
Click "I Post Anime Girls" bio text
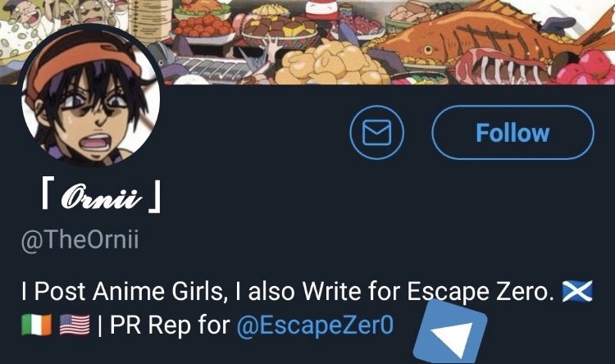click(125, 292)
